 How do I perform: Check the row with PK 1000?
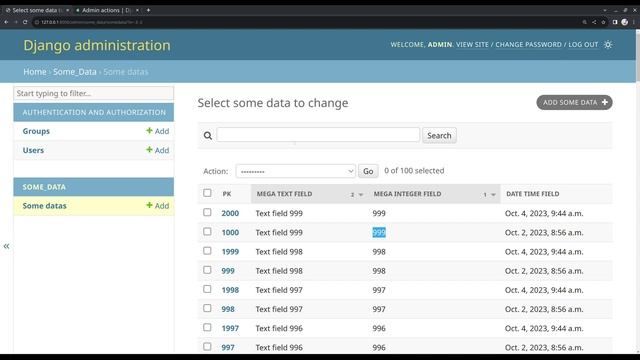tap(207, 231)
